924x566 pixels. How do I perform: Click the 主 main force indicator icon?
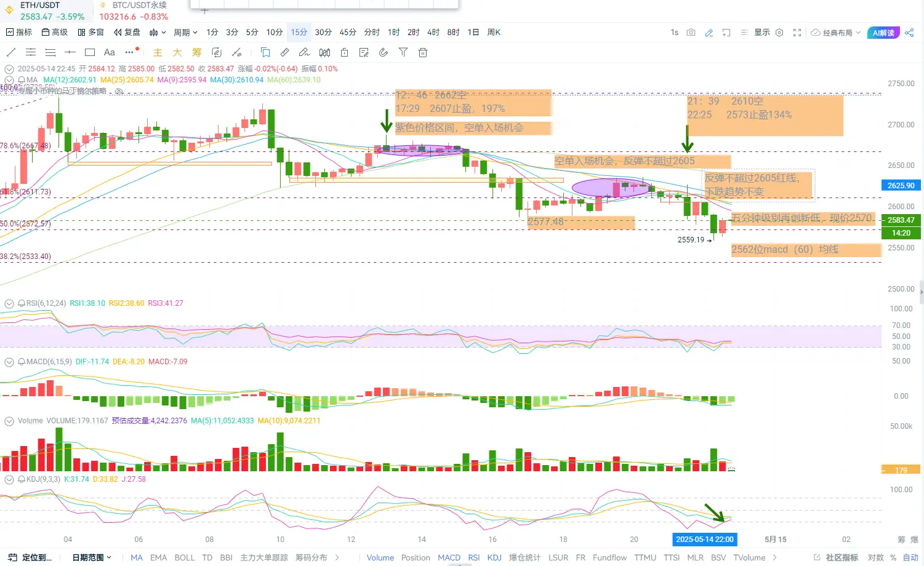[x=158, y=52]
